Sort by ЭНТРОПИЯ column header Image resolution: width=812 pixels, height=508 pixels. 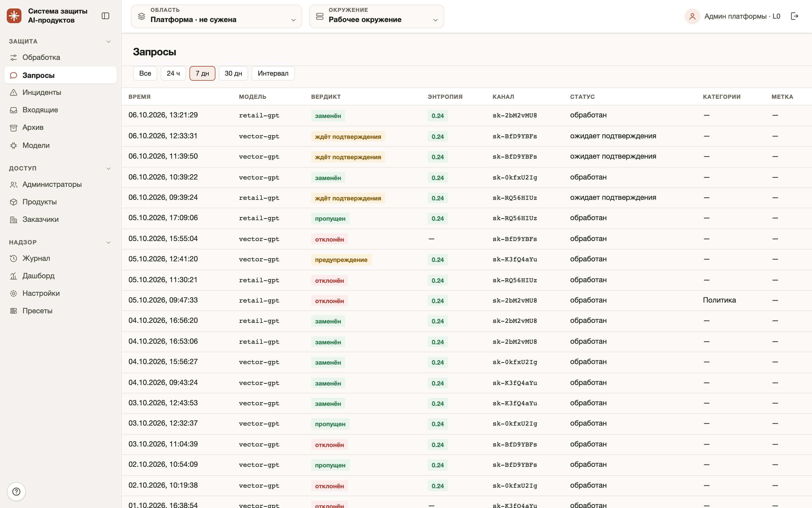pyautogui.click(x=445, y=97)
